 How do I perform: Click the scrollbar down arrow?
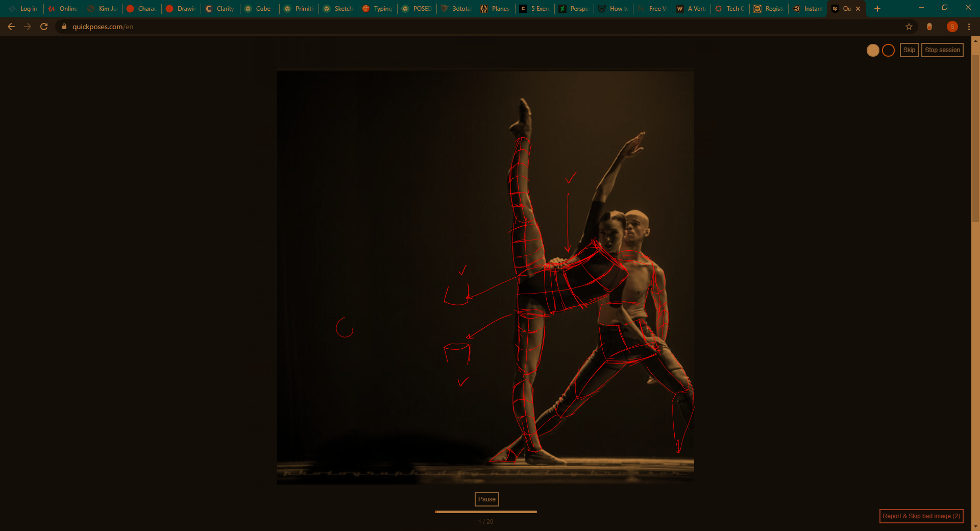pos(975,526)
